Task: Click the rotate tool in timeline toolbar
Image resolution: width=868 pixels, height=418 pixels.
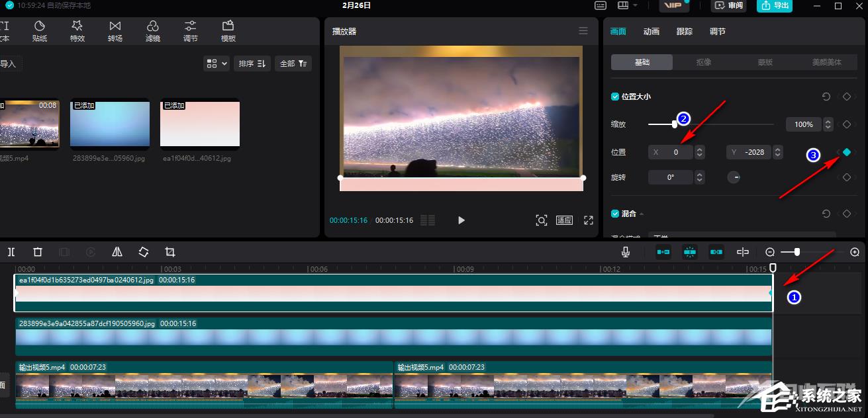Action: [144, 252]
